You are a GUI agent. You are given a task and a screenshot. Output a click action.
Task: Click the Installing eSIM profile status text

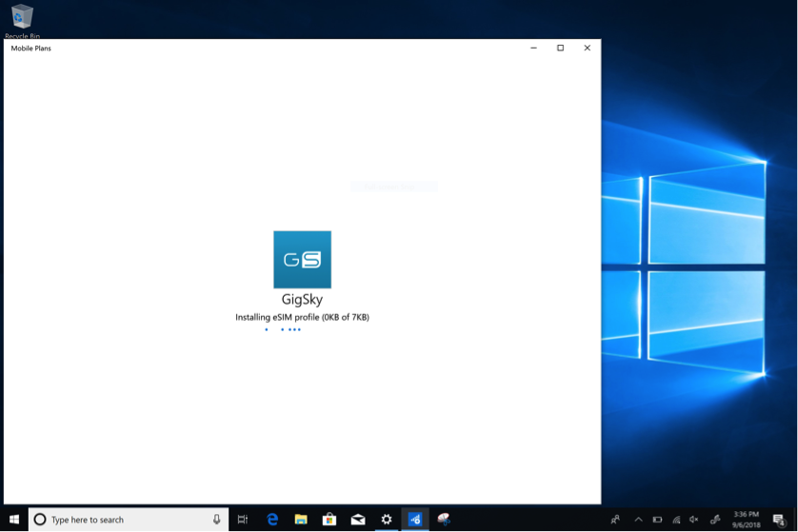(x=302, y=317)
